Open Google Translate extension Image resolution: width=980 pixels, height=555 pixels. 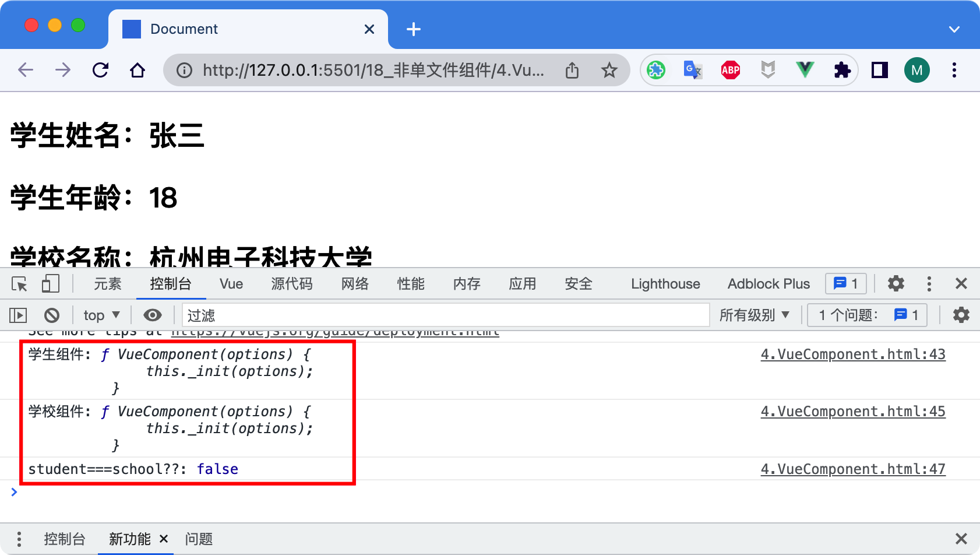point(693,71)
